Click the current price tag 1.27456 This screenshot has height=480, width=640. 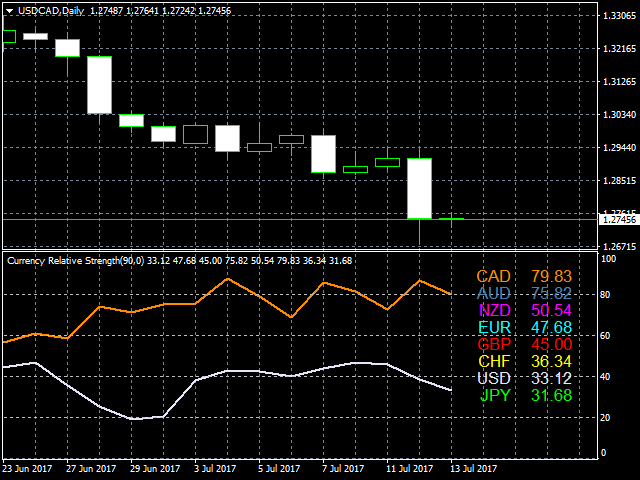point(619,220)
